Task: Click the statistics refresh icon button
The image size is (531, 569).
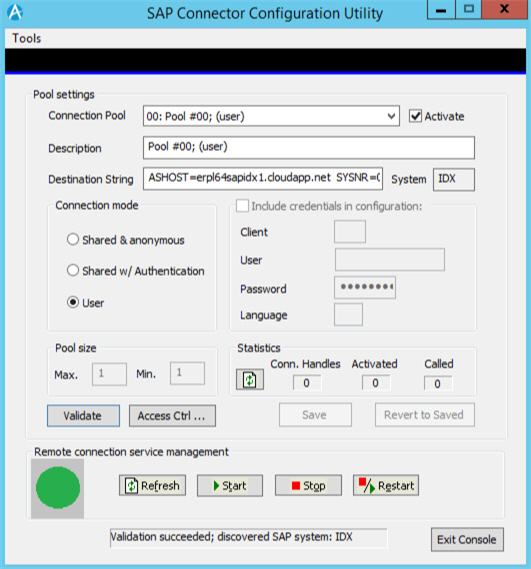Action: [250, 380]
